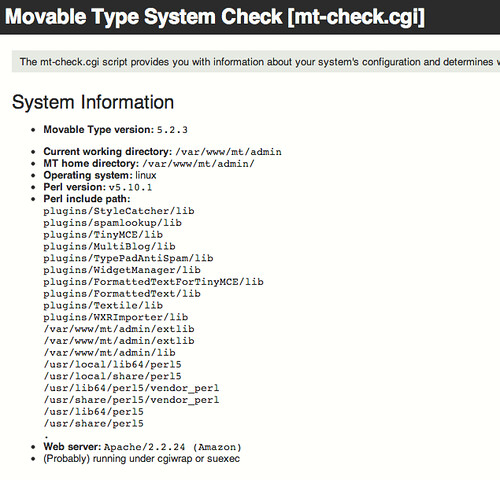Click /usr/lib64/perl5/vendor_perl path
The image size is (500, 480).
pos(131,388)
